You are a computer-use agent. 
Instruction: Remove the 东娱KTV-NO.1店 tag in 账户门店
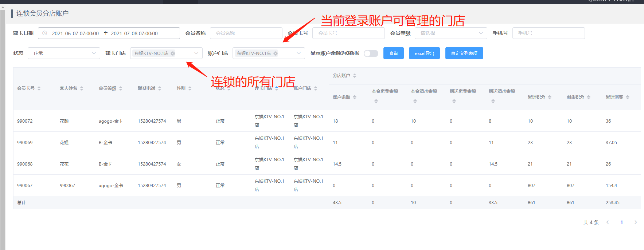(x=276, y=53)
